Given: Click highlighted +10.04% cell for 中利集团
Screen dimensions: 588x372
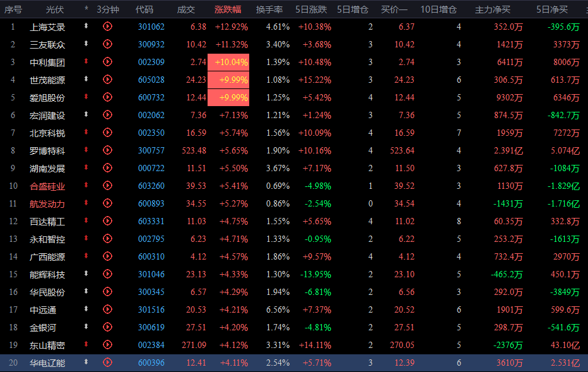Looking at the screenshot, I should click(228, 62).
